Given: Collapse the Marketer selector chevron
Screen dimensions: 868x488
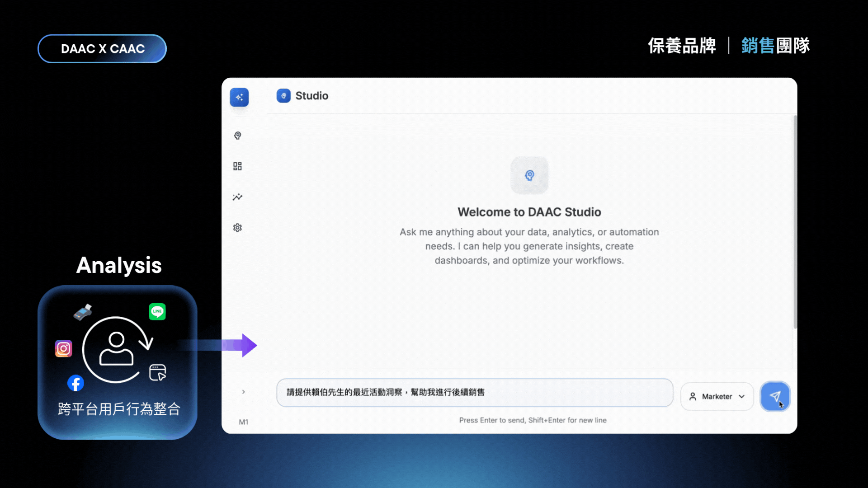Looking at the screenshot, I should [741, 396].
